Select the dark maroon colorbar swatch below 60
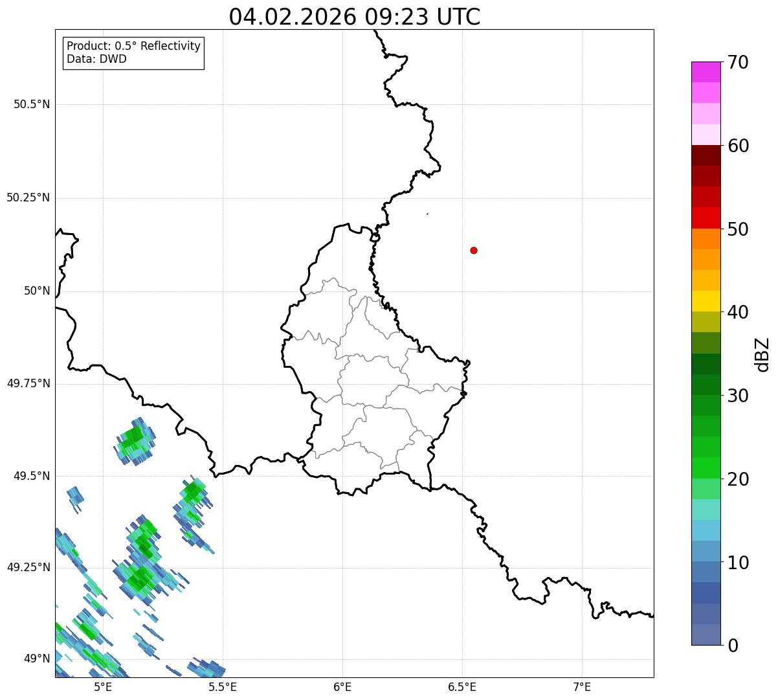778x700 pixels. [x=706, y=155]
